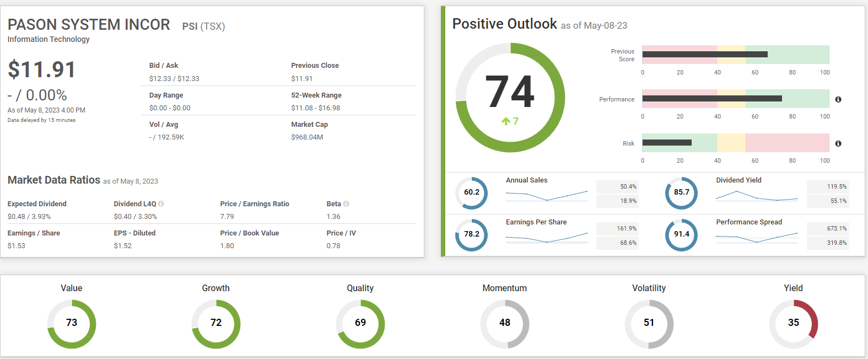Click the Volatility score ring 51

649,324
